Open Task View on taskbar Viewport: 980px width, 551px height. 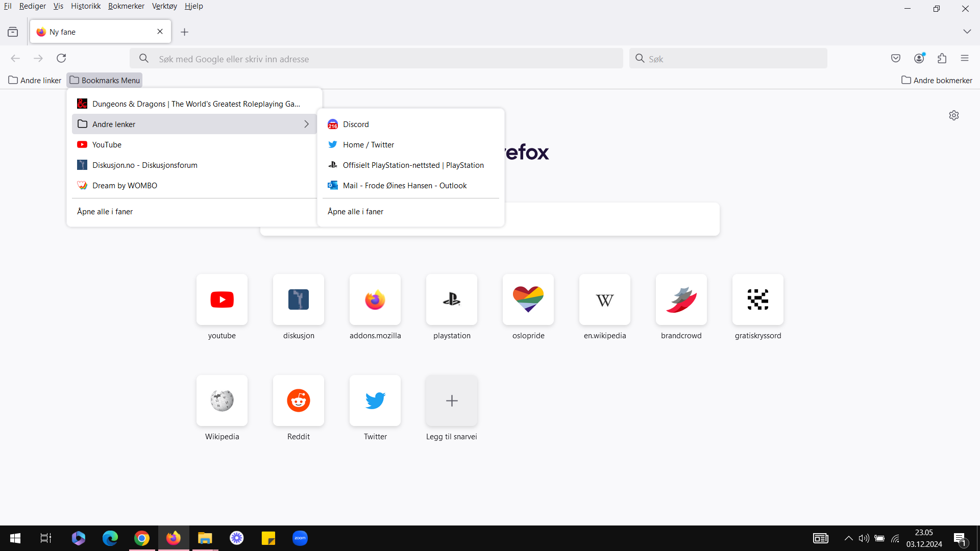click(46, 538)
